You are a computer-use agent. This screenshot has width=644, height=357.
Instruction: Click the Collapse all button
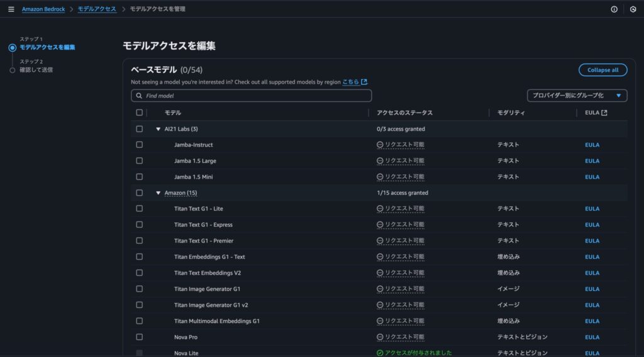[x=602, y=70]
